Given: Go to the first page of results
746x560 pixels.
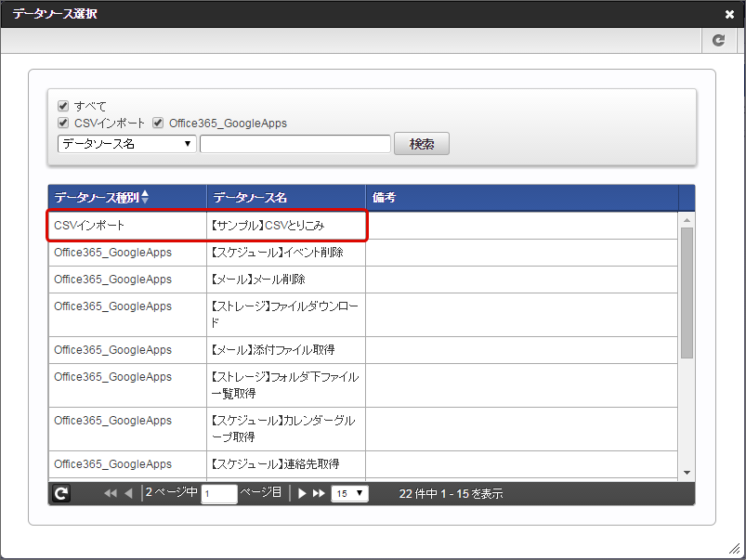Looking at the screenshot, I should click(111, 494).
